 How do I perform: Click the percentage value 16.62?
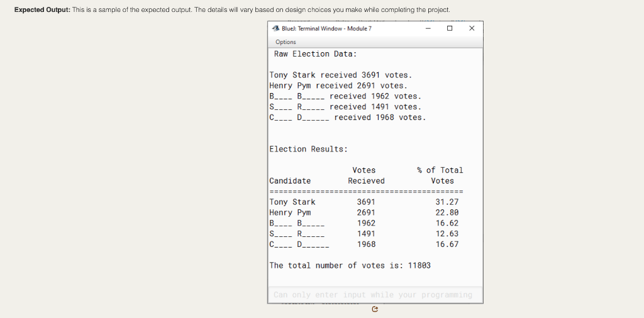447,223
